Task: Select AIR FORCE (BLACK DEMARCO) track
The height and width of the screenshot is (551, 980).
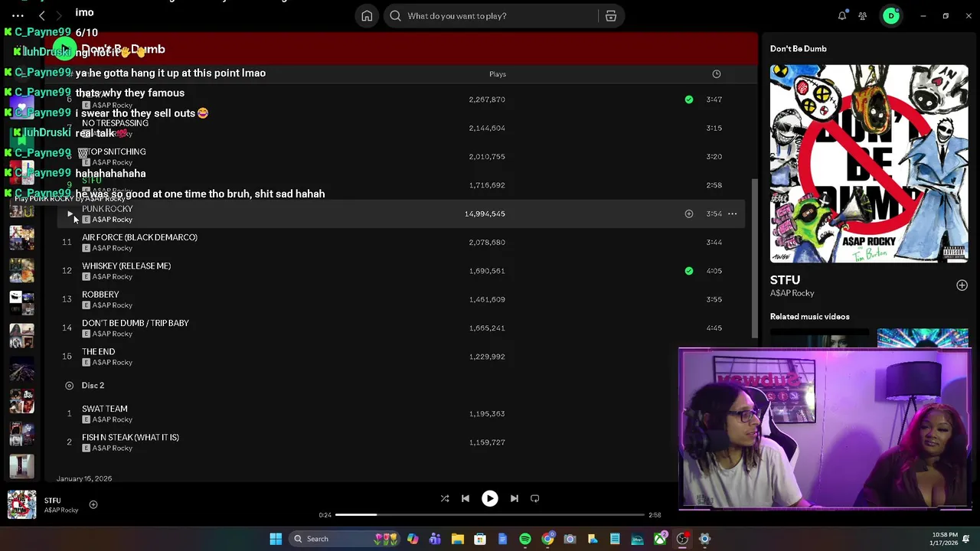Action: pos(139,237)
